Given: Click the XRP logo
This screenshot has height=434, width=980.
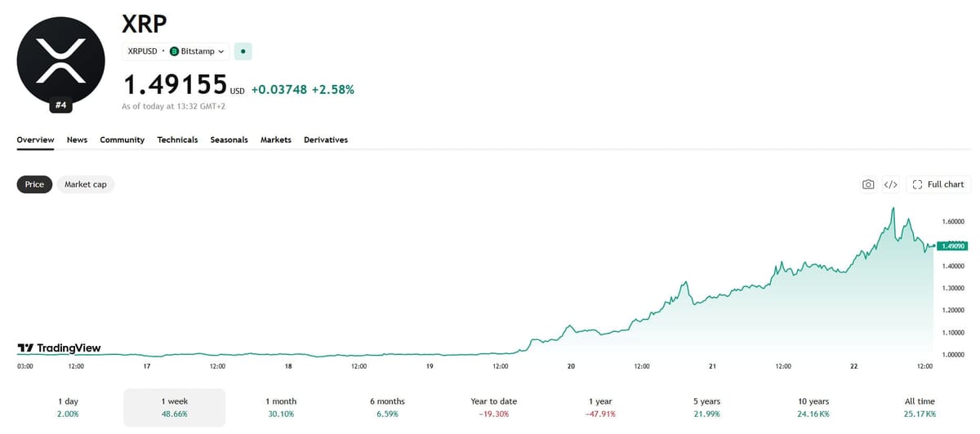Looking at the screenshot, I should pyautogui.click(x=61, y=60).
